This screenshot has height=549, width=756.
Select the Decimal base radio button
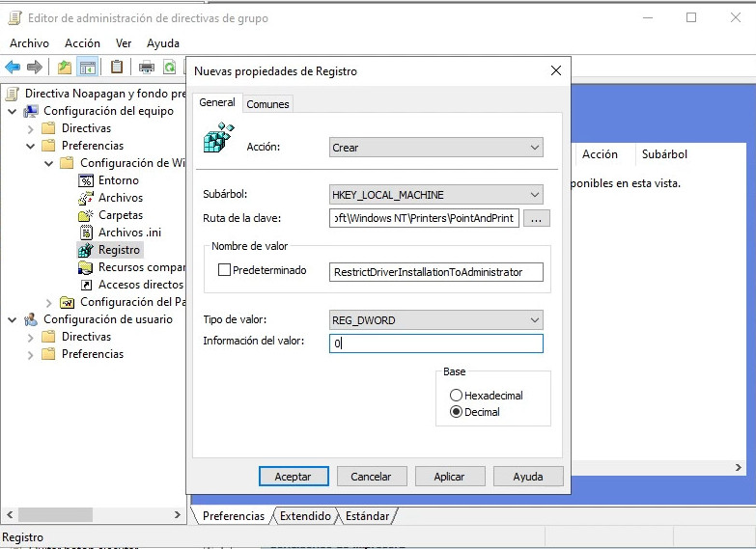pos(456,412)
